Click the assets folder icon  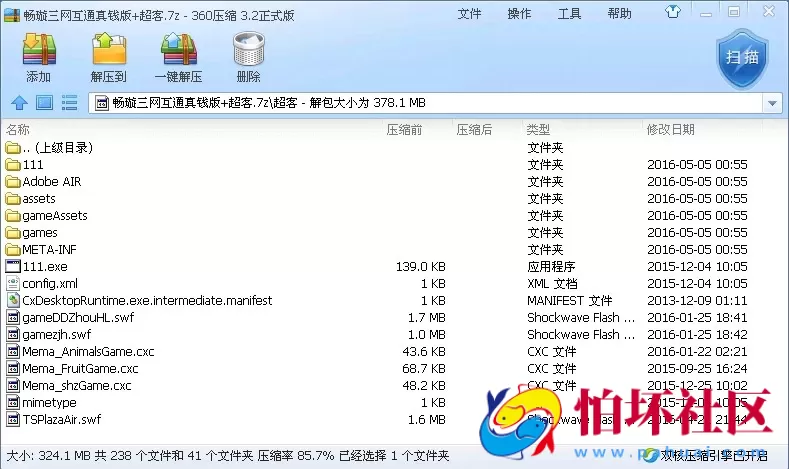pos(13,199)
